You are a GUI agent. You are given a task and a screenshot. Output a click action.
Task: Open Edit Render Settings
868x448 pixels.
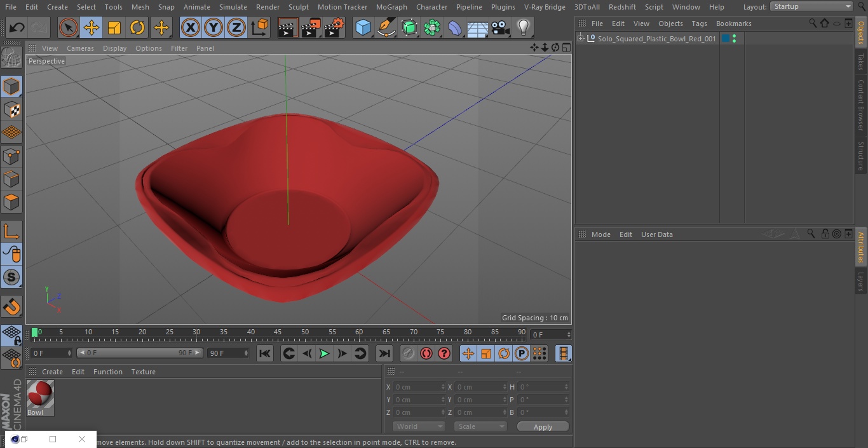click(334, 28)
